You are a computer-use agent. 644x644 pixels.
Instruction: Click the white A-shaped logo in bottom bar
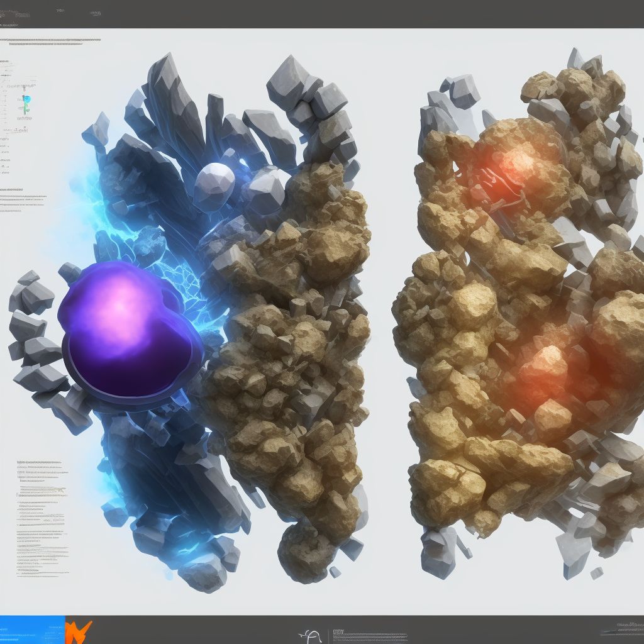[x=310, y=636]
